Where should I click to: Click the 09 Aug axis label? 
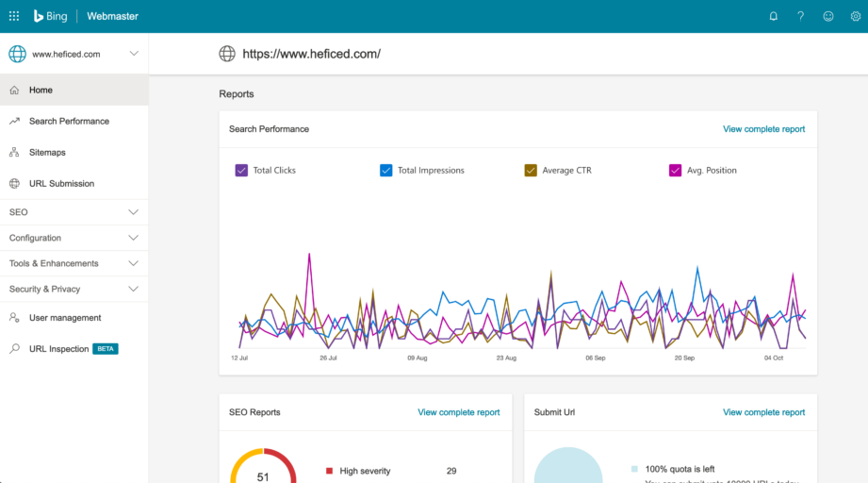tap(418, 358)
